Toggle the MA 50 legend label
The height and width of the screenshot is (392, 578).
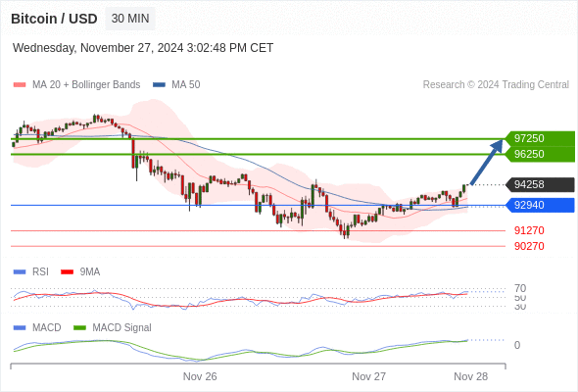186,85
